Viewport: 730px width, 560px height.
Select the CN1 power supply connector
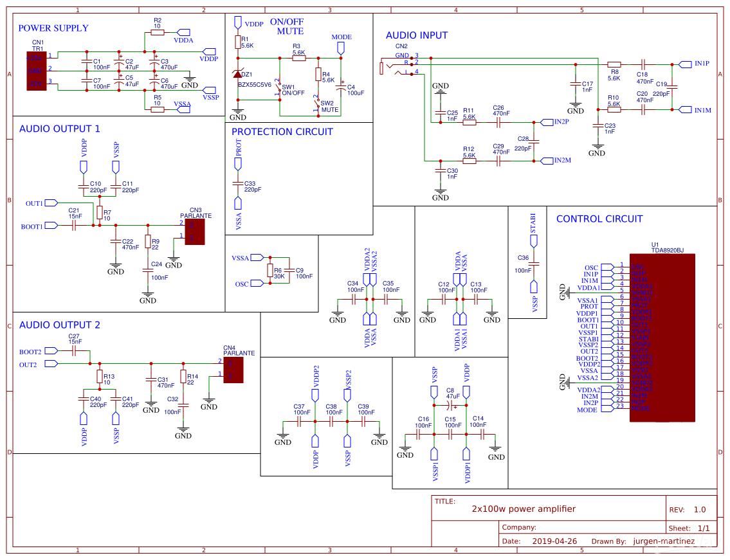35,71
